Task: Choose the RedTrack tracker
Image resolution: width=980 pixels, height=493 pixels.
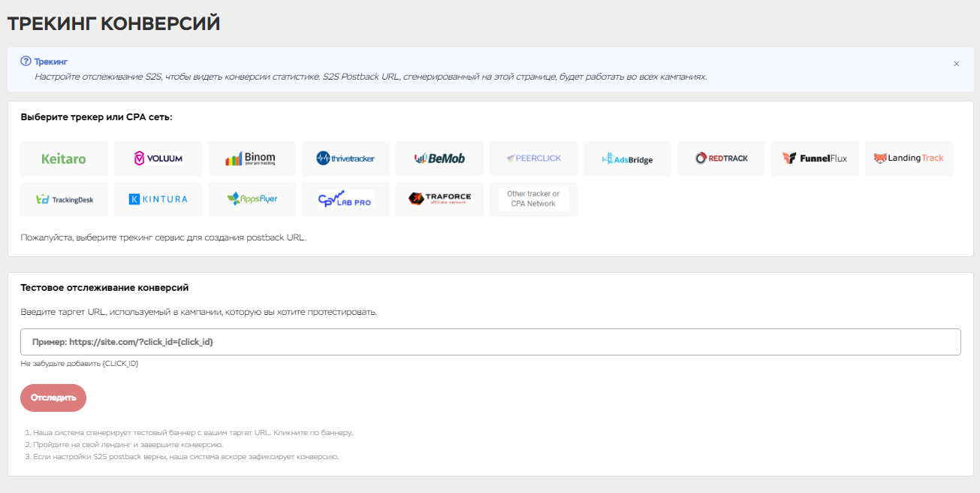Action: [721, 159]
